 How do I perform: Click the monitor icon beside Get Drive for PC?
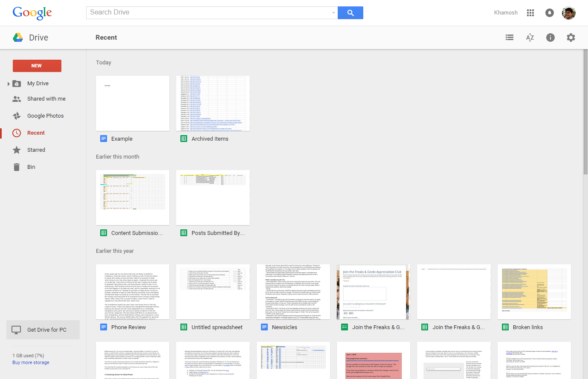click(x=16, y=330)
